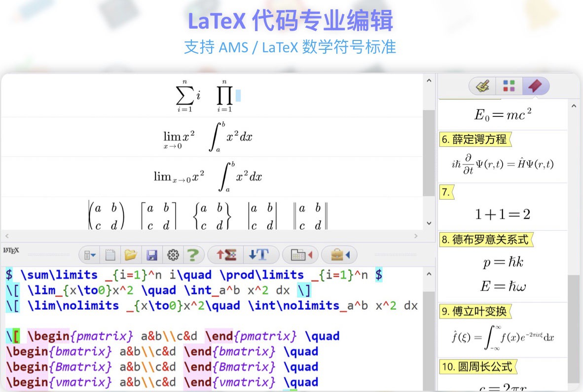Select the 1+1=2 formula

click(503, 214)
